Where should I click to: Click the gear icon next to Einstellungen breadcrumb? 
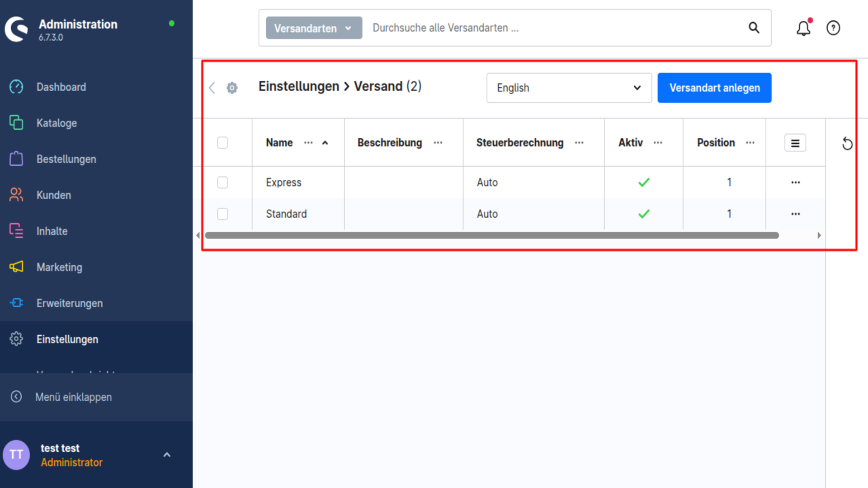[x=232, y=88]
